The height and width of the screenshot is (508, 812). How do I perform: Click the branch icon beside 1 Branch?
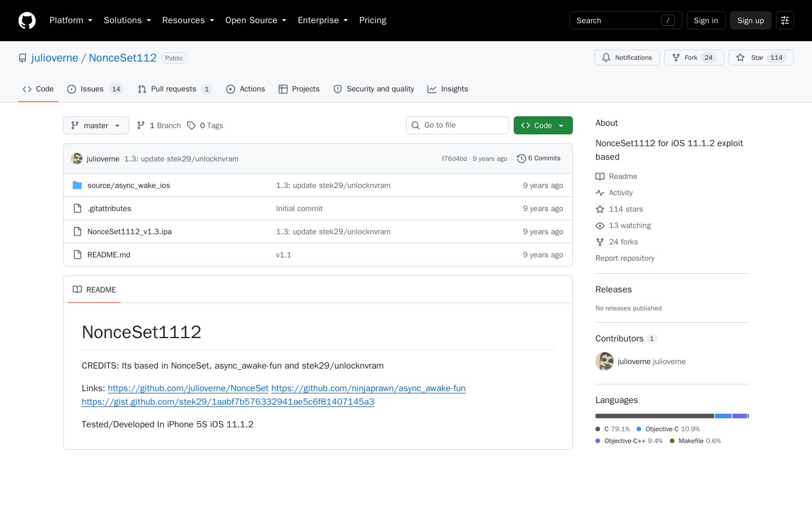141,125
